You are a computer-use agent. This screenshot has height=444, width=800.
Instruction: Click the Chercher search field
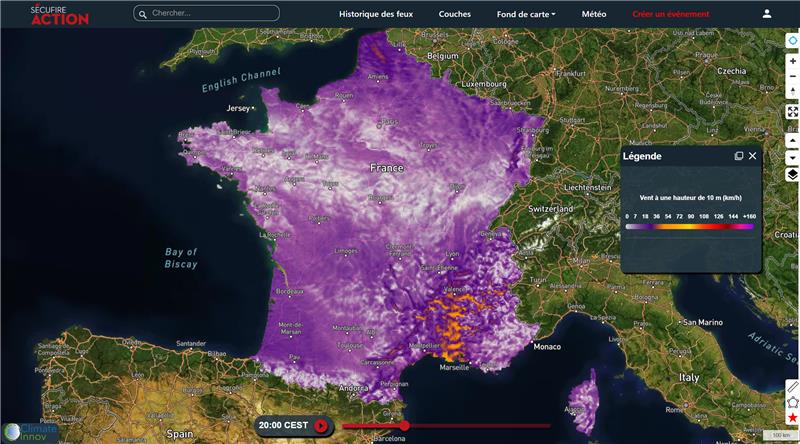pyautogui.click(x=212, y=14)
